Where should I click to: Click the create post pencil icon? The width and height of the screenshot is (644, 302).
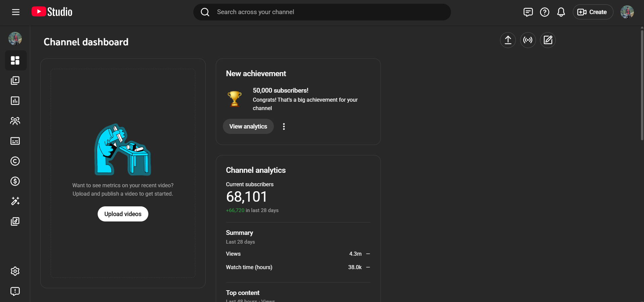pos(548,40)
